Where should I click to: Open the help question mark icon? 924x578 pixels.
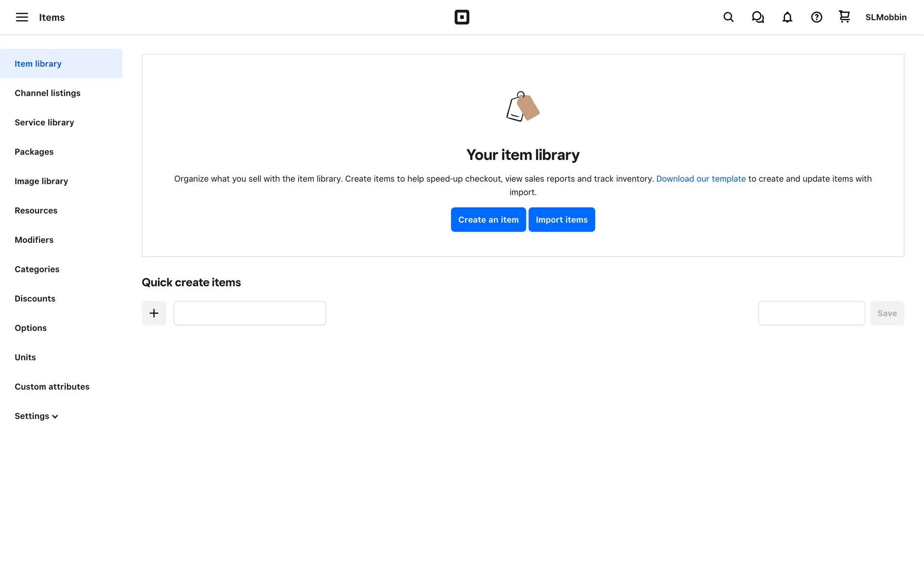(x=816, y=17)
